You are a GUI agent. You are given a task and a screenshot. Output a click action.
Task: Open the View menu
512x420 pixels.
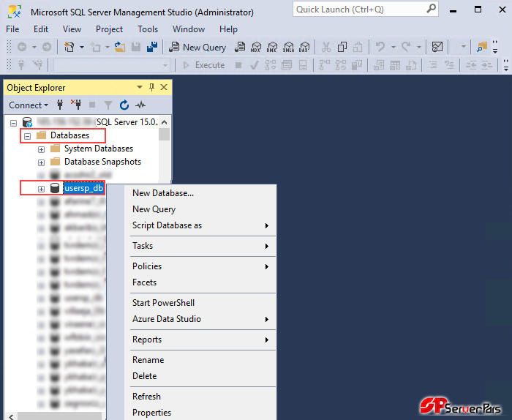pos(72,29)
